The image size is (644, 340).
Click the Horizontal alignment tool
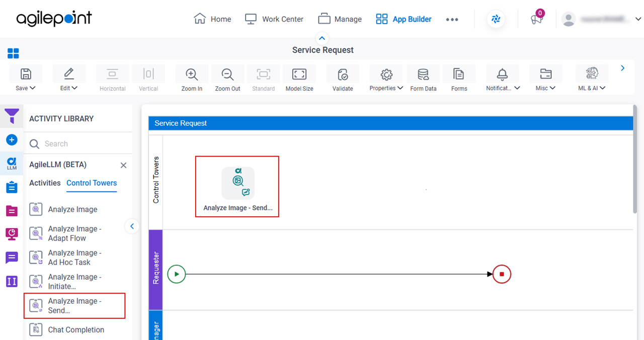coord(112,79)
